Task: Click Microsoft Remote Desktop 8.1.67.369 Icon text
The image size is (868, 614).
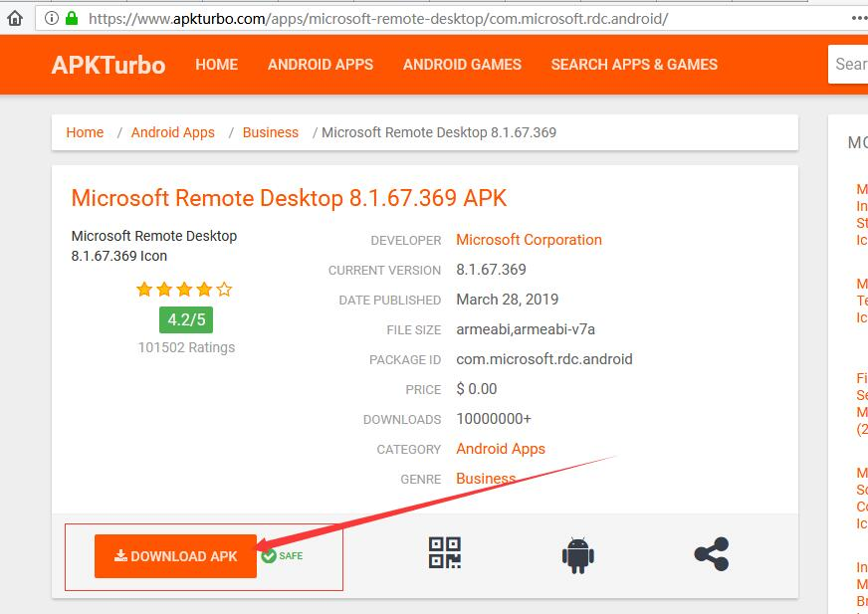Action: 154,246
